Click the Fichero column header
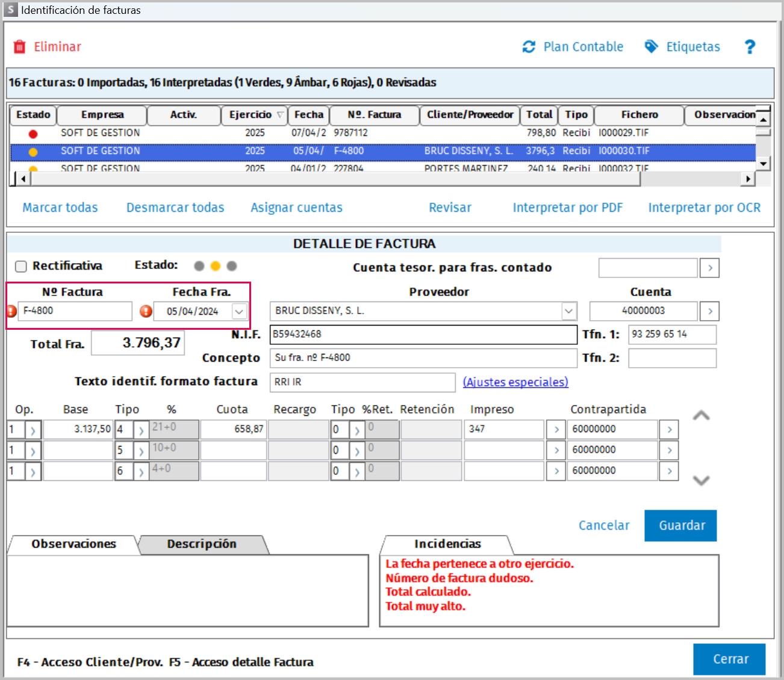The width and height of the screenshot is (784, 680). click(x=639, y=115)
